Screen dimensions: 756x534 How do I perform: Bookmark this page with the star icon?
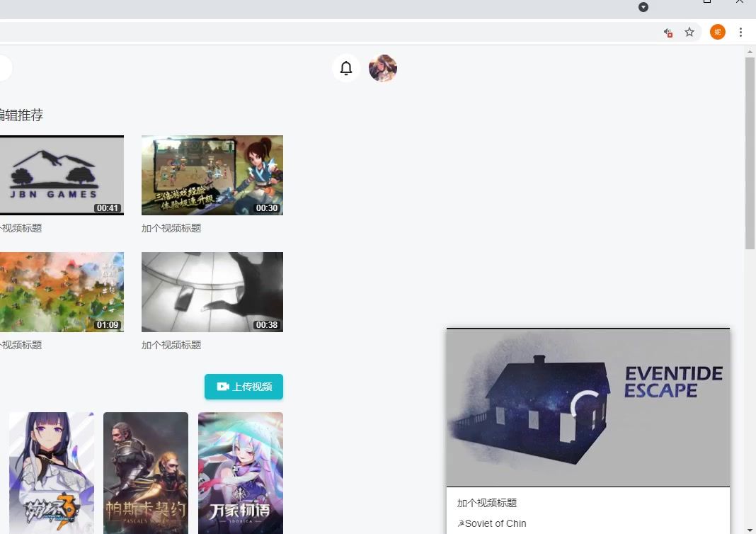(x=689, y=32)
